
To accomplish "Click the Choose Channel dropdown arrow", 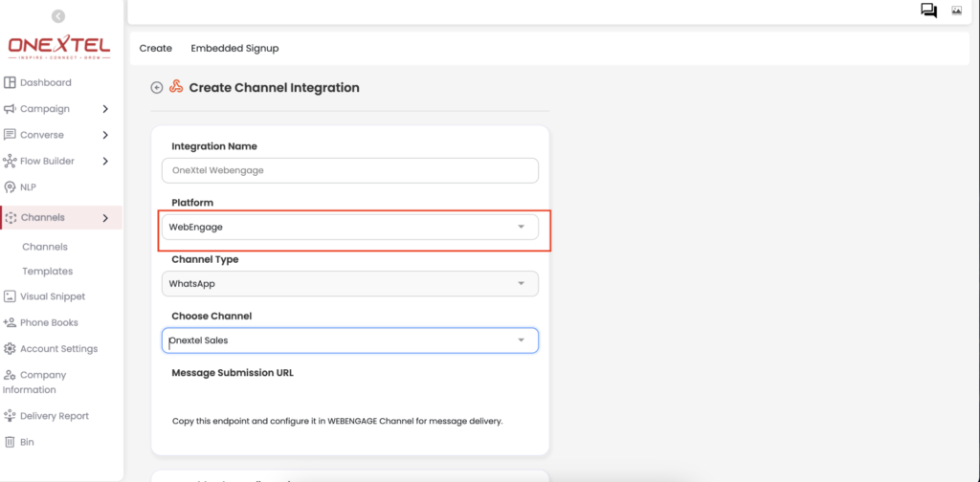I will 522,340.
